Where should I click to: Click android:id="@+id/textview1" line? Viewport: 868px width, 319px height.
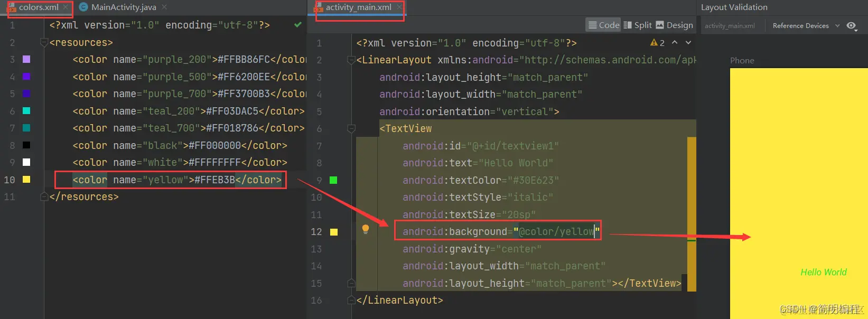click(x=481, y=146)
